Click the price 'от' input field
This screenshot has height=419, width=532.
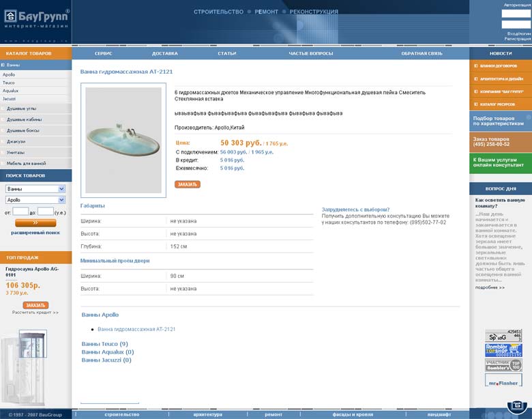pos(20,212)
